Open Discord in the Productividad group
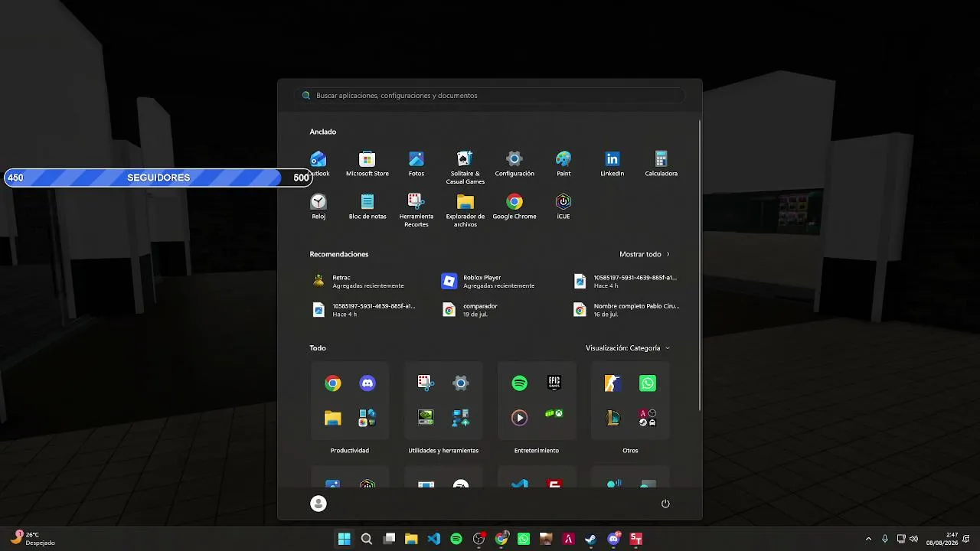 point(367,383)
